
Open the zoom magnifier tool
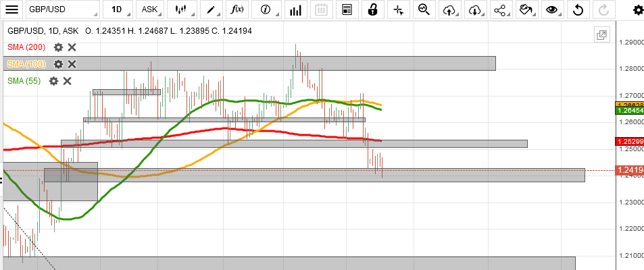tap(424, 9)
